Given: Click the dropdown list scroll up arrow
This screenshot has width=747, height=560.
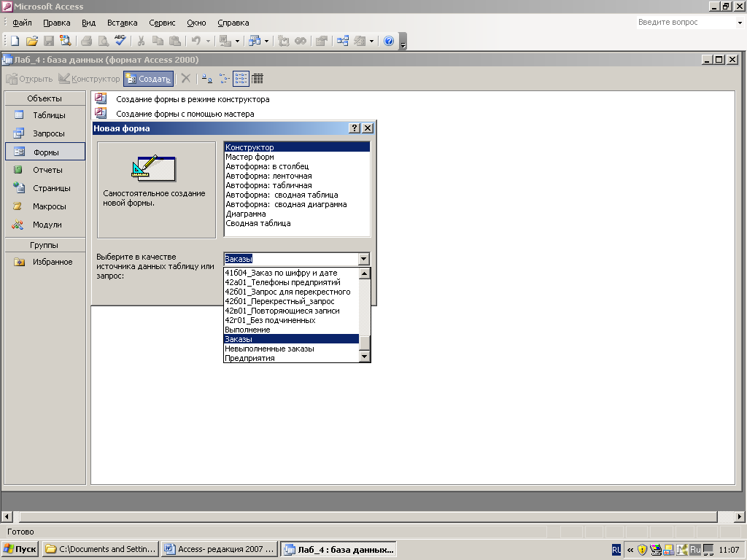Looking at the screenshot, I should pos(365,273).
